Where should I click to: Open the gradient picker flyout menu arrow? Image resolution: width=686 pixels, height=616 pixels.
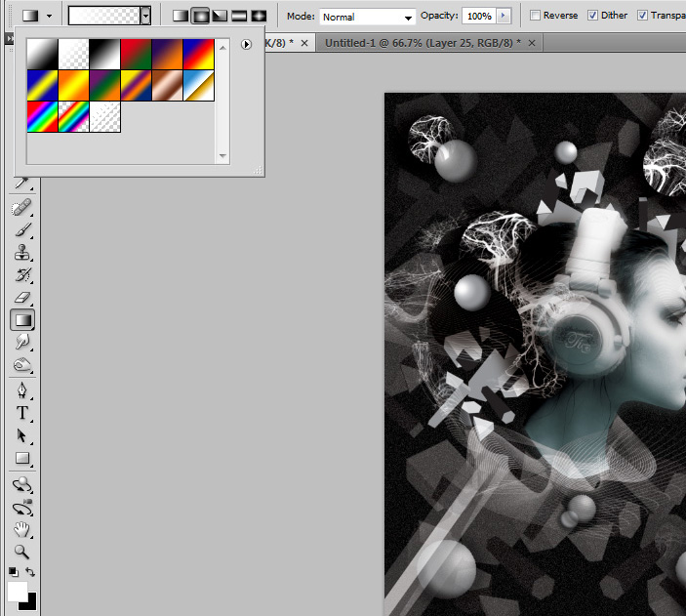246,44
